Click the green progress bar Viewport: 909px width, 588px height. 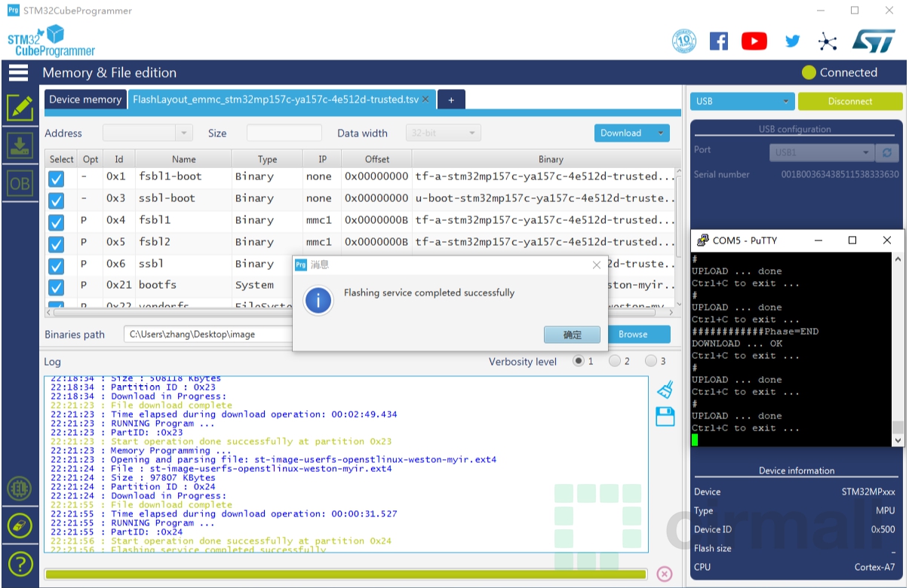345,574
